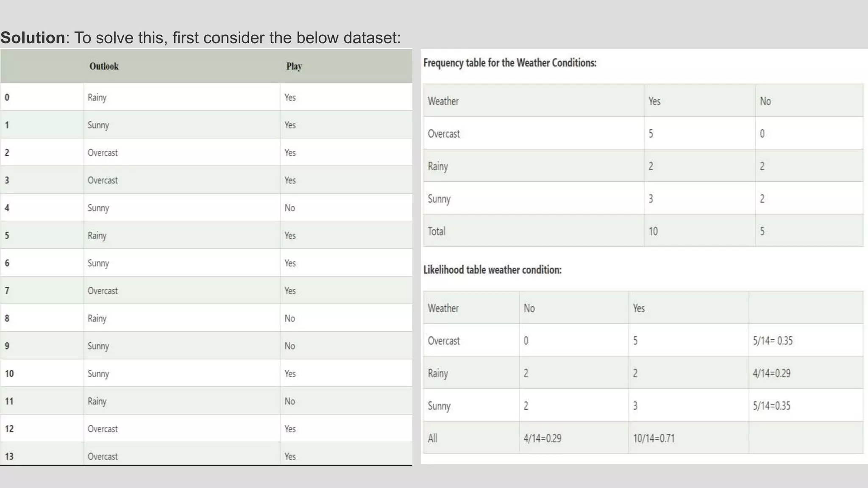
Task: Click 'No' in dataset row 4
Action: point(290,208)
